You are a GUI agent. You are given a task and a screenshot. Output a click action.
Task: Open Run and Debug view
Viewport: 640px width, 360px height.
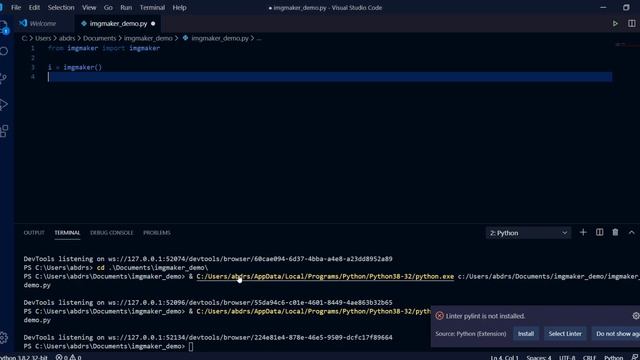coord(4,104)
